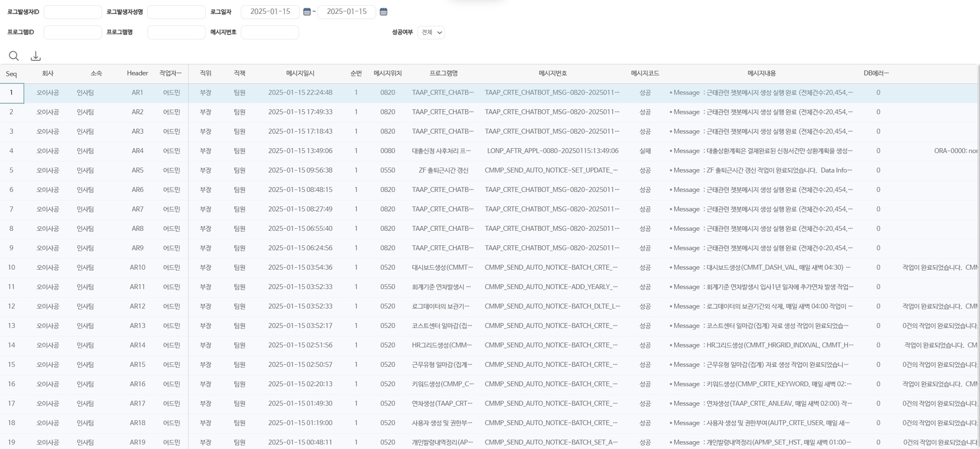980x449 pixels.
Task: Click timestamp 2025-01-15 00:48:11
Action: (x=300, y=442)
